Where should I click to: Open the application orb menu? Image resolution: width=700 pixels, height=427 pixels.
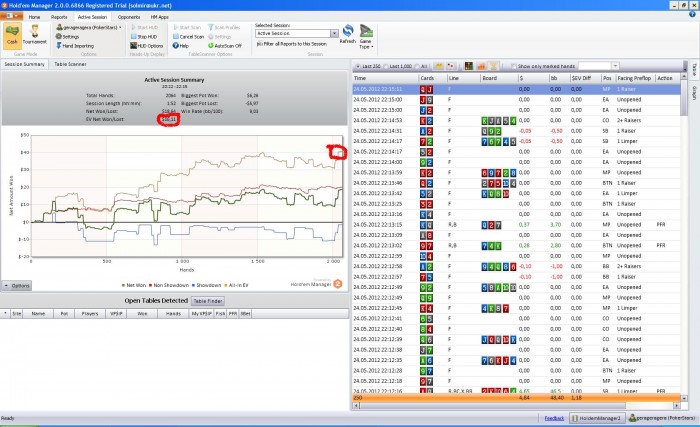11,16
